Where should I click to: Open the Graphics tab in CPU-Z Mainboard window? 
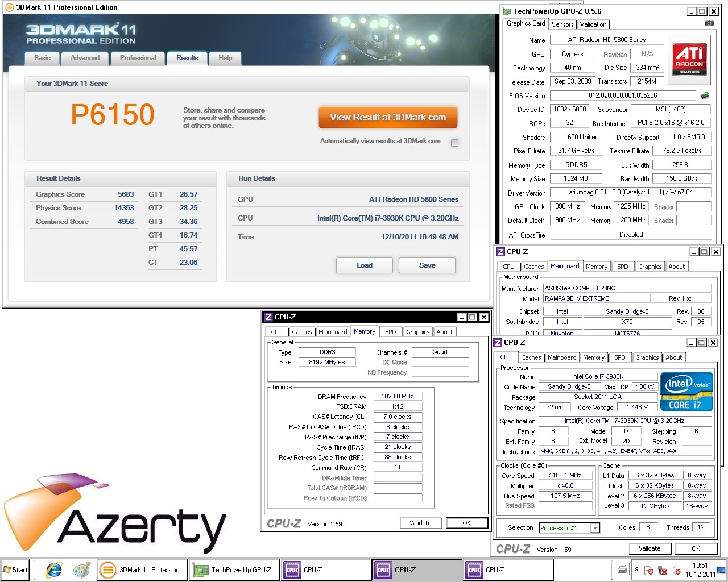(650, 267)
